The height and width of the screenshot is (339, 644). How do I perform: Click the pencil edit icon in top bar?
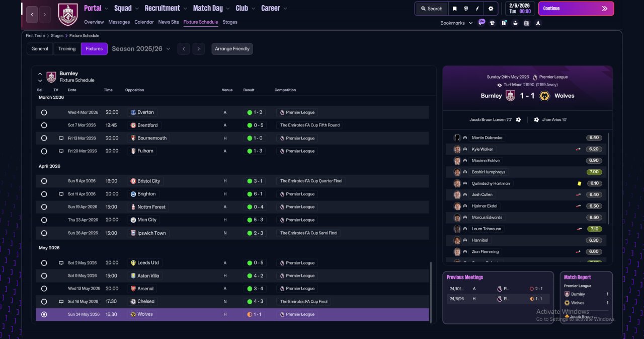478,9
